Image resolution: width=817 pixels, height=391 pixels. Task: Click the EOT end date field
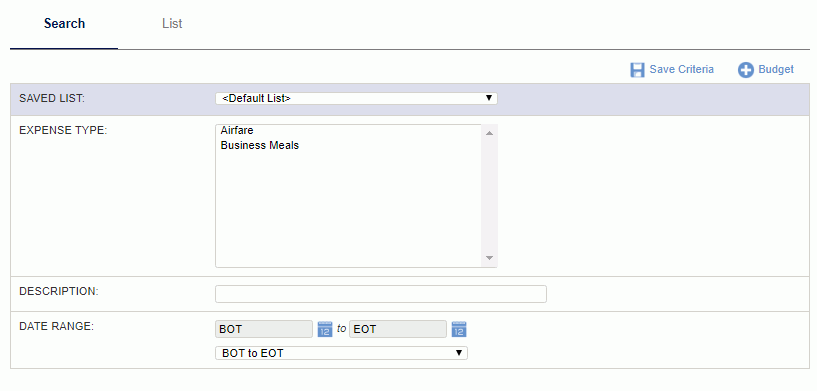tap(398, 329)
